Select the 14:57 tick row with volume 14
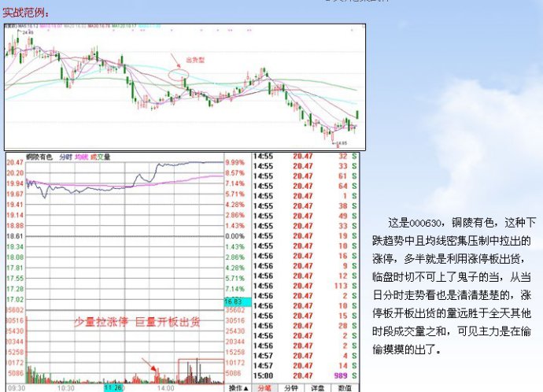 click(305, 366)
